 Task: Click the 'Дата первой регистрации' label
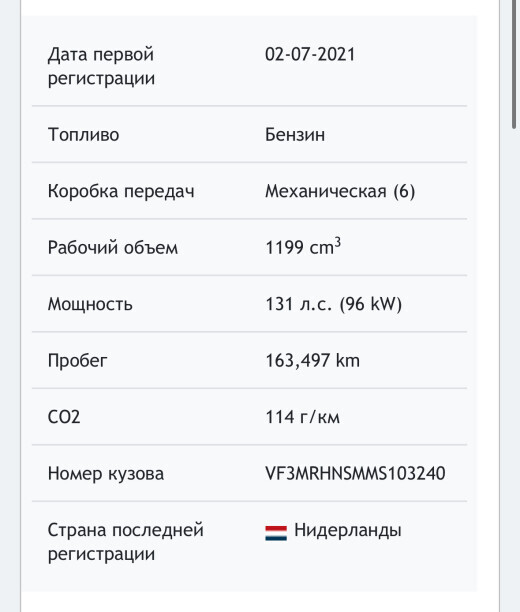pos(102,66)
